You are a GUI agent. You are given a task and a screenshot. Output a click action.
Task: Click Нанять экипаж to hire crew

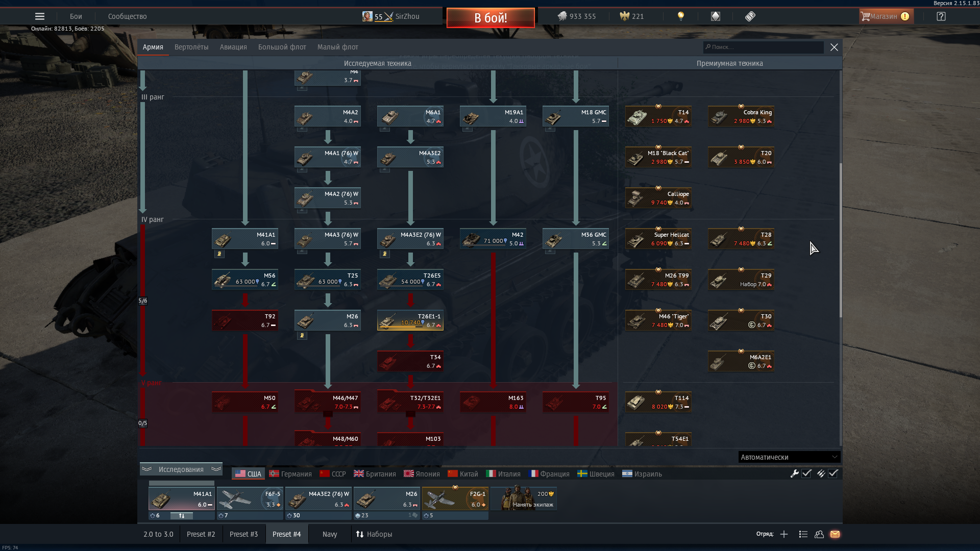[x=524, y=499]
